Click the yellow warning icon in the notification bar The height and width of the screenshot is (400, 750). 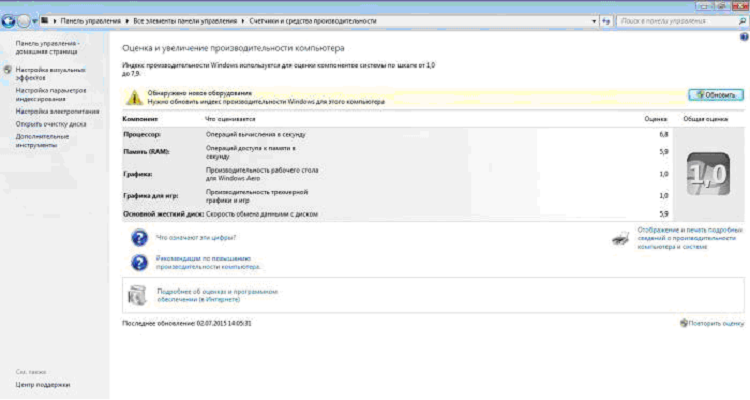coord(130,96)
